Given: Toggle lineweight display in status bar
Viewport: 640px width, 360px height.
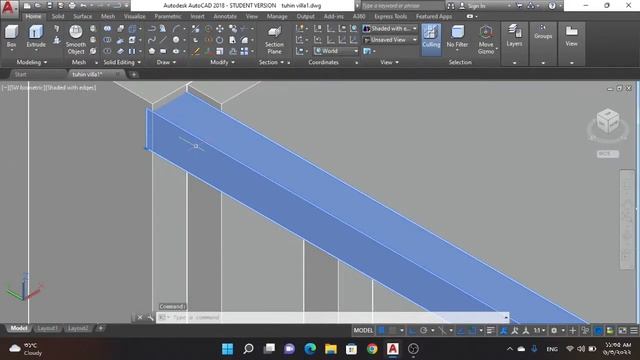Looking at the screenshot, I should 491,330.
